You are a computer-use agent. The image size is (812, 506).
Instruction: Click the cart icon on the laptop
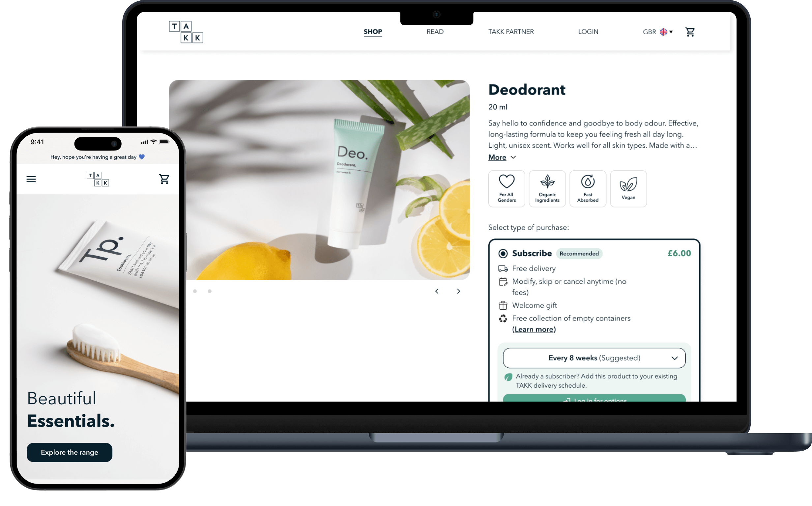pyautogui.click(x=691, y=32)
